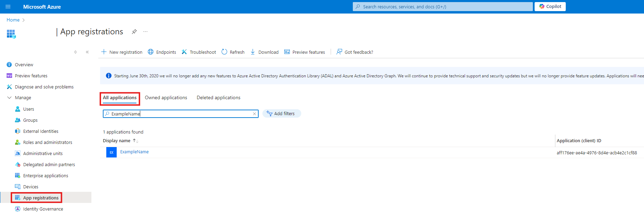Switch to Deleted applications tab
The image size is (644, 214).
pyautogui.click(x=218, y=98)
